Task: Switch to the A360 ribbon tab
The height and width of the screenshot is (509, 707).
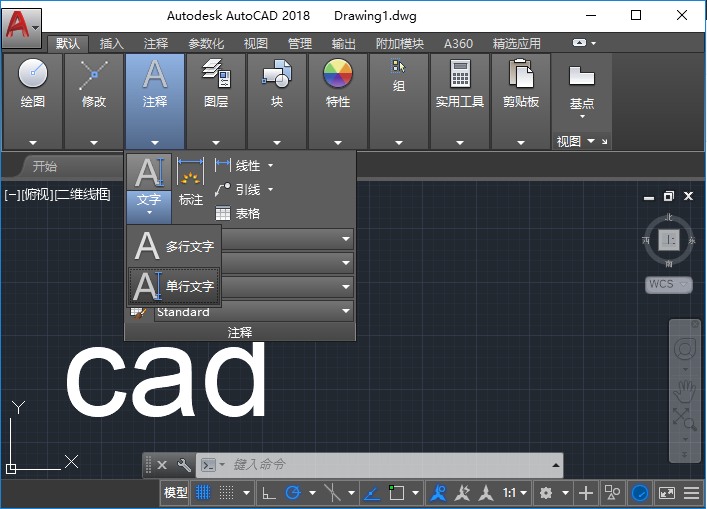Action: 458,44
